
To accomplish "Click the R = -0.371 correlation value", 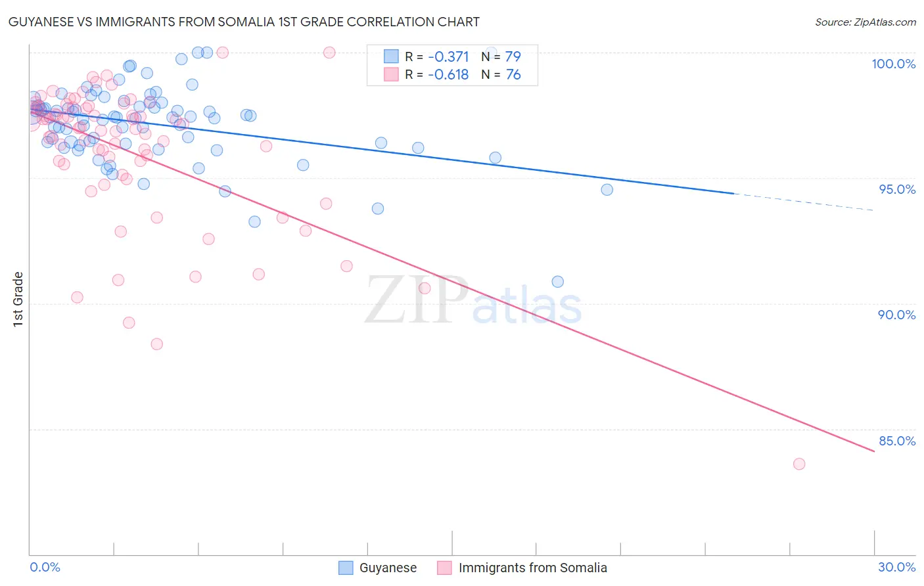I will (437, 56).
